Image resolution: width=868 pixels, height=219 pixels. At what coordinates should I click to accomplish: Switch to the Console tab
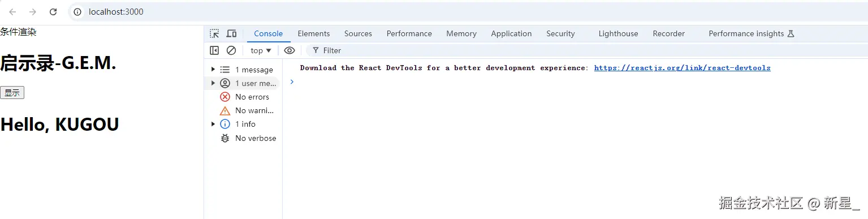point(268,33)
